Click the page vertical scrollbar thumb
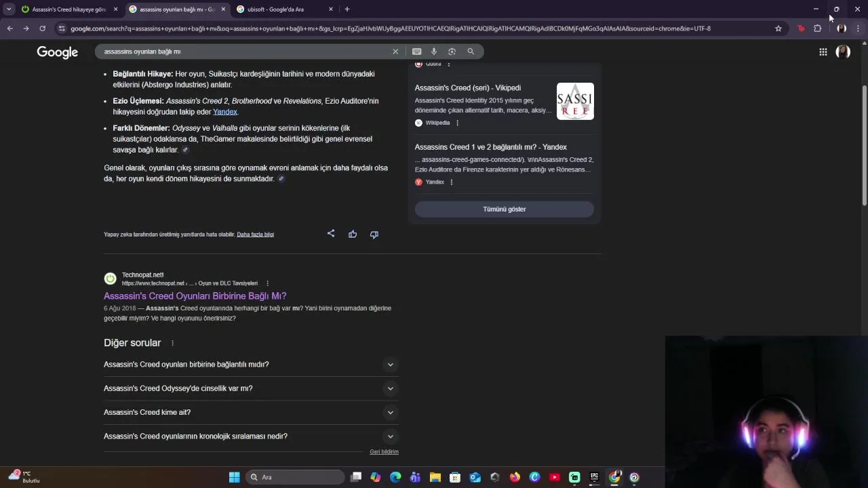The height and width of the screenshot is (488, 868). coord(864,146)
